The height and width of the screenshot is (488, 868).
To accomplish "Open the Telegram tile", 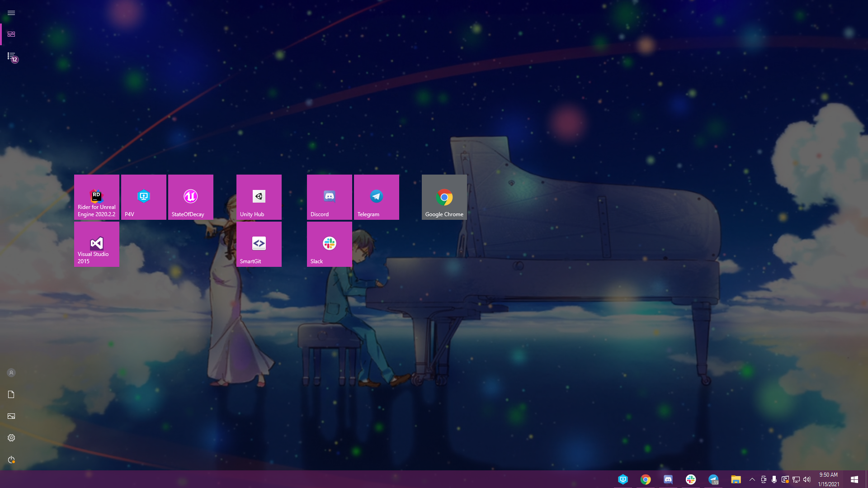I will pos(376,197).
